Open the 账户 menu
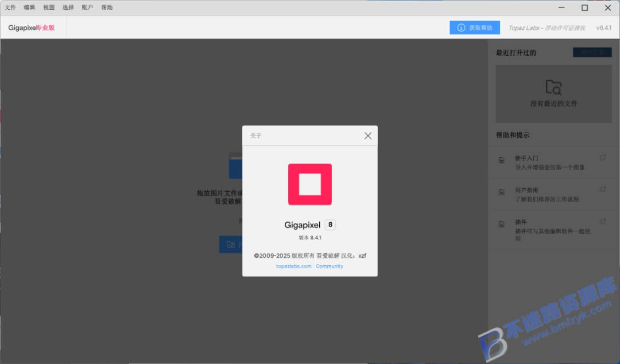The height and width of the screenshot is (364, 620). click(x=87, y=7)
